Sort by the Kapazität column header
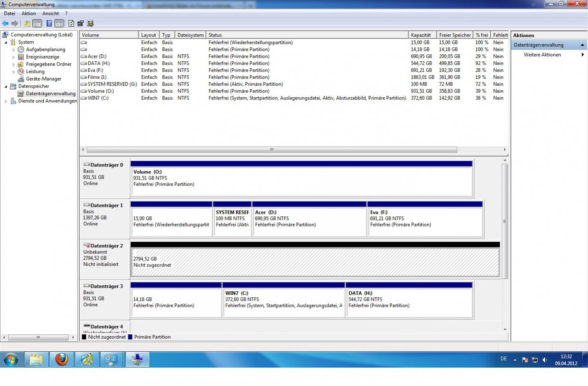The width and height of the screenshot is (588, 386). [422, 35]
